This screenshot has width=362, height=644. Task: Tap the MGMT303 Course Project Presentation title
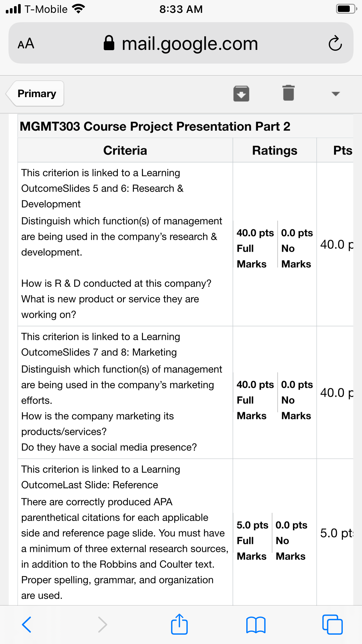[x=155, y=127]
